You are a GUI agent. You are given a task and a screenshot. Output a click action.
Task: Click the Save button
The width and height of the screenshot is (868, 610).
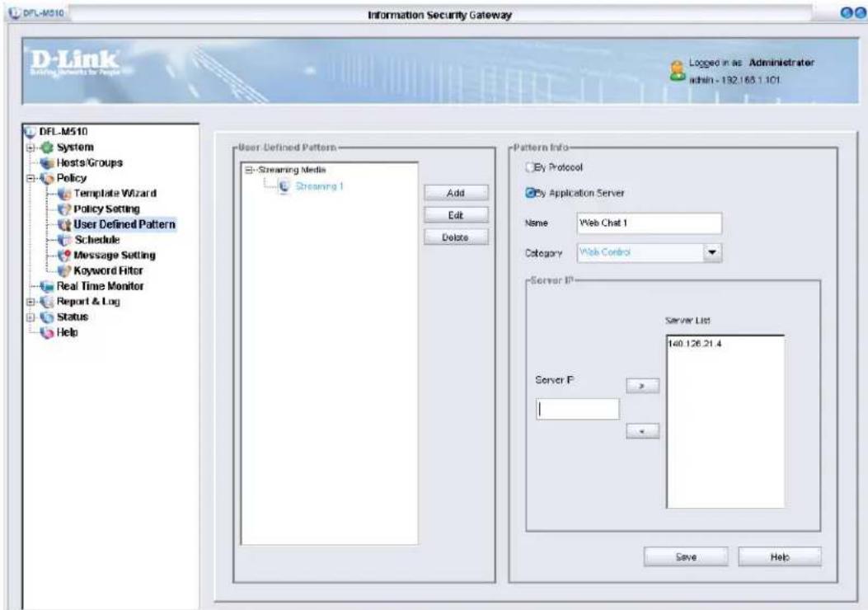coord(686,557)
